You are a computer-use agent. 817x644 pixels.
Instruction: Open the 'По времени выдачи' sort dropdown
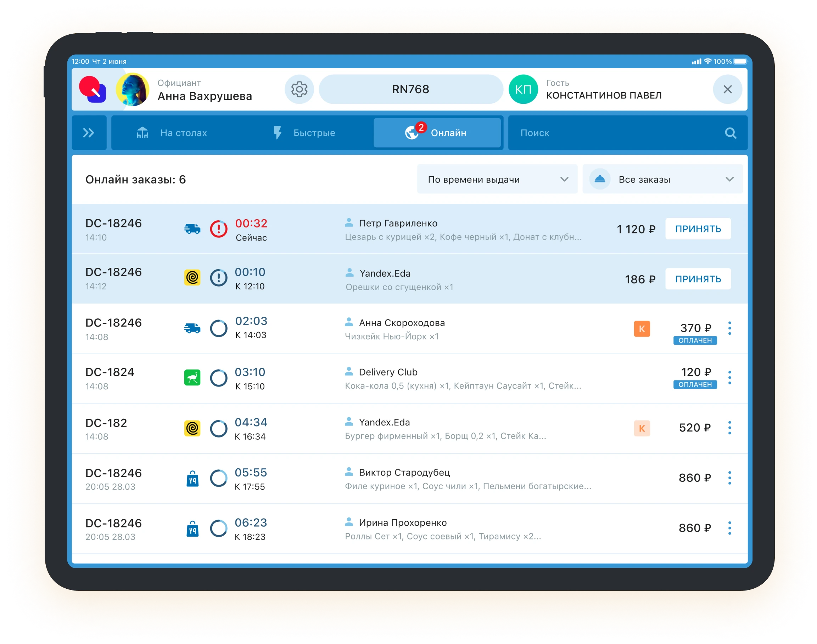click(497, 180)
